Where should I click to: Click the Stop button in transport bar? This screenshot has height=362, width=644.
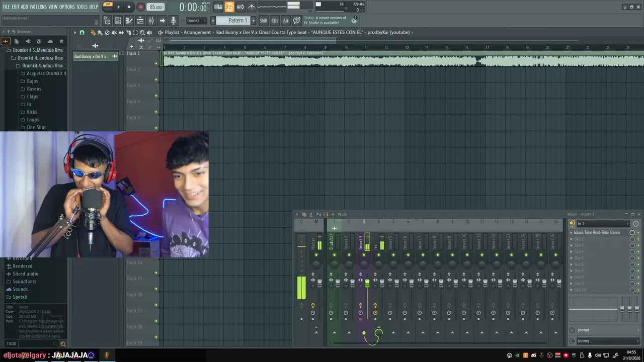coord(129,7)
